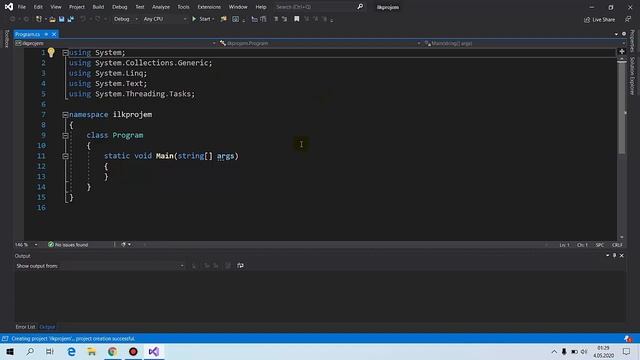
Task: Open the Help menu
Action: click(x=261, y=7)
